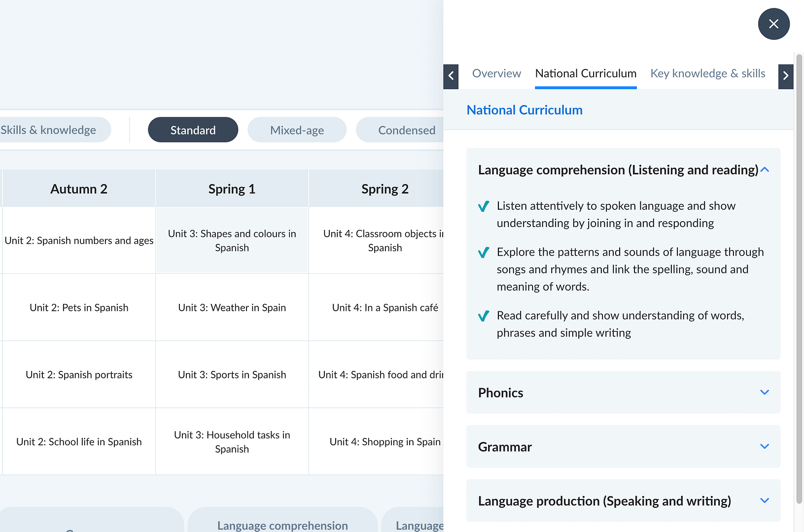Select the Standard curriculum view
Viewport: 804px width, 532px height.
point(193,130)
